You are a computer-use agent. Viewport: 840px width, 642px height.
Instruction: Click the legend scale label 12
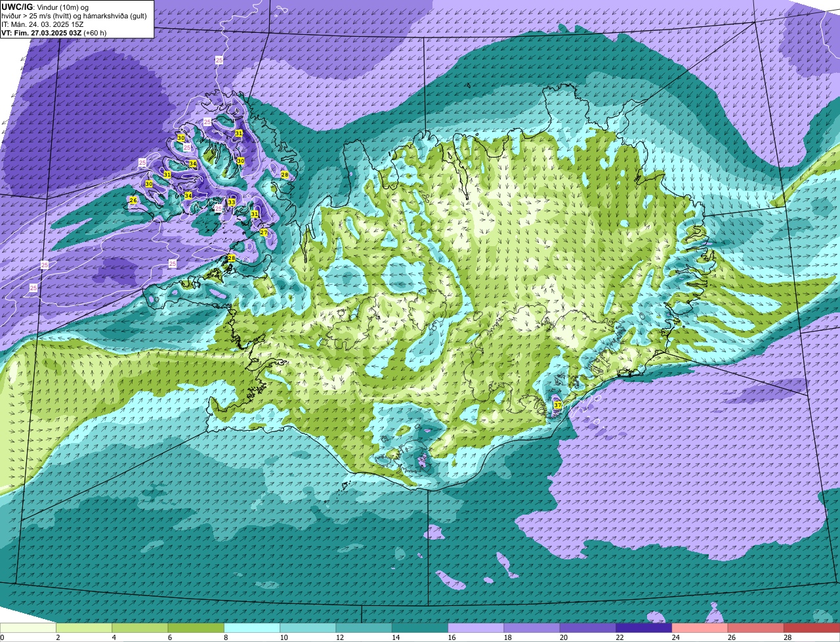pos(339,637)
